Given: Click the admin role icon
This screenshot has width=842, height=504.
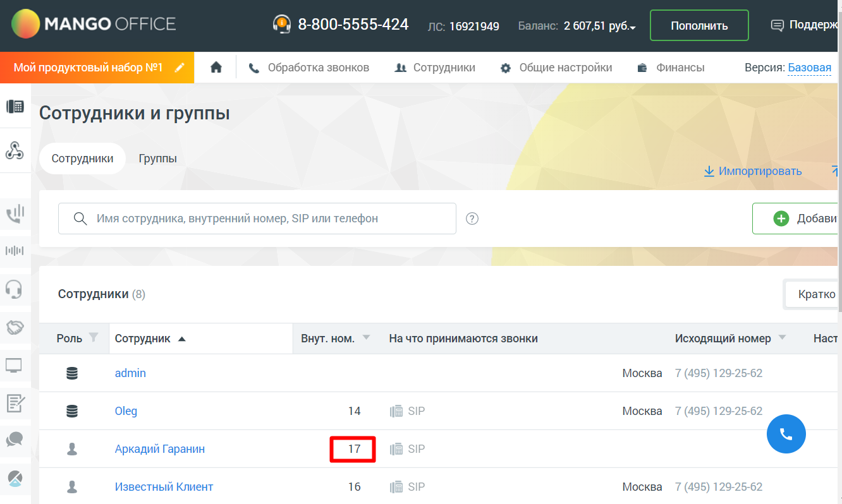Looking at the screenshot, I should coord(72,373).
